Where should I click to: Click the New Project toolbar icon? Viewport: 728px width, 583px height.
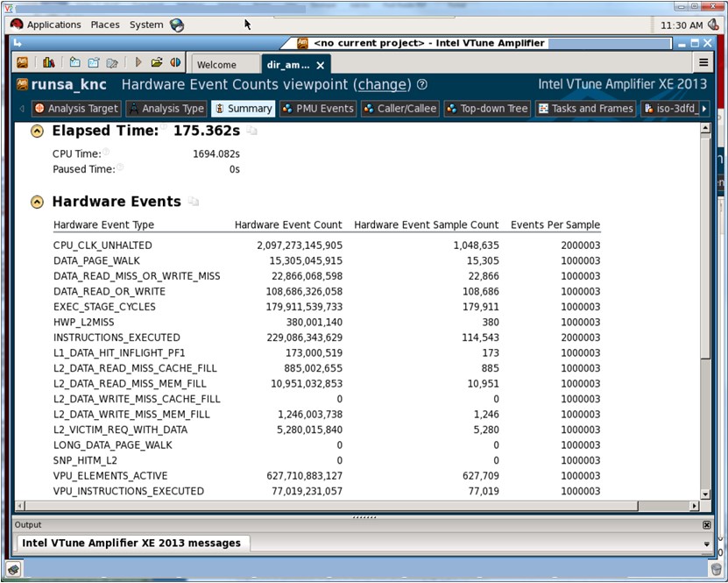pos(74,62)
